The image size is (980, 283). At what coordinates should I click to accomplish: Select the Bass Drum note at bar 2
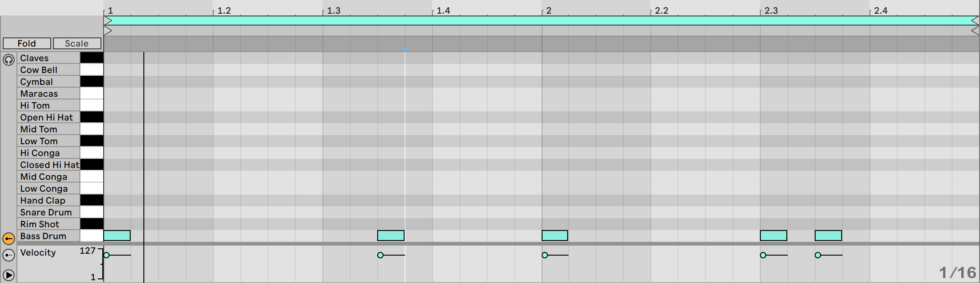coord(555,236)
